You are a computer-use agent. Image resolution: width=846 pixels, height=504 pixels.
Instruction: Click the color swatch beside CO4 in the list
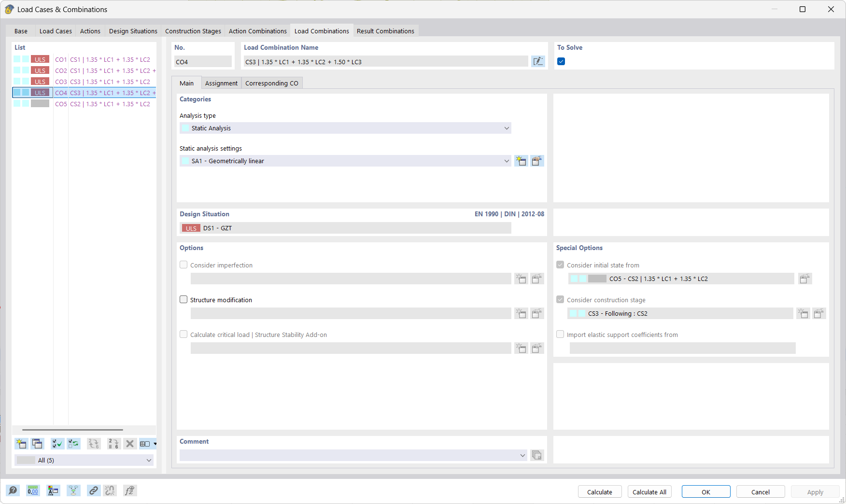coord(18,93)
